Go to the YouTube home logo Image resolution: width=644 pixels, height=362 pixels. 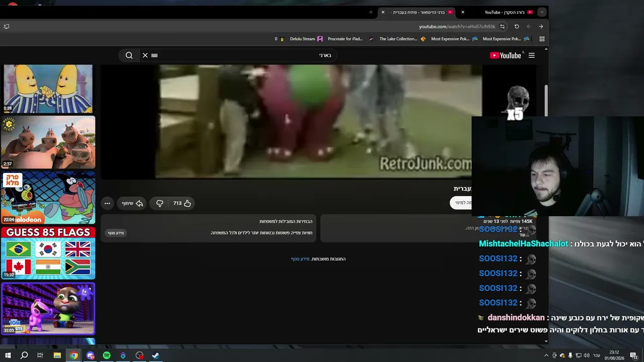tap(506, 55)
